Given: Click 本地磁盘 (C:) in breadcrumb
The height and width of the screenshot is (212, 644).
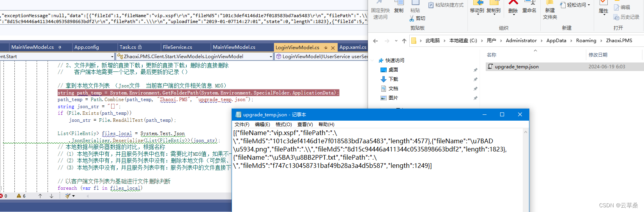Looking at the screenshot, I should 463,41.
